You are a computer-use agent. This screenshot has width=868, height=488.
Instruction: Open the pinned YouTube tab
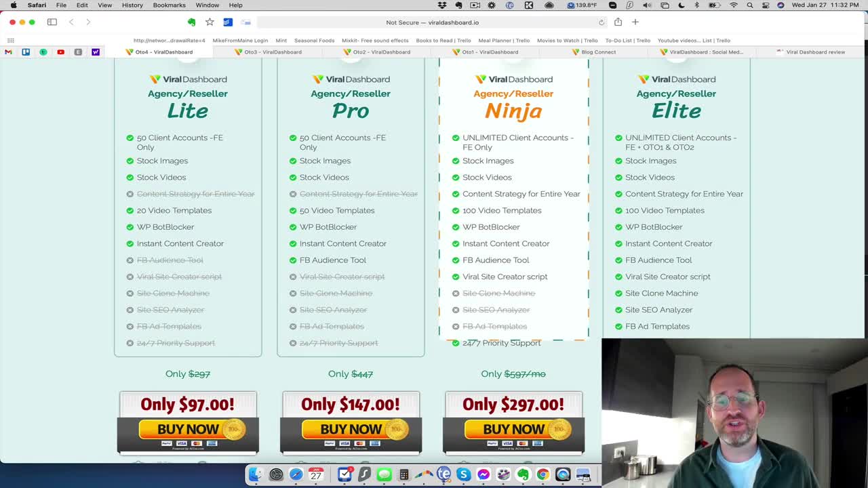[60, 52]
